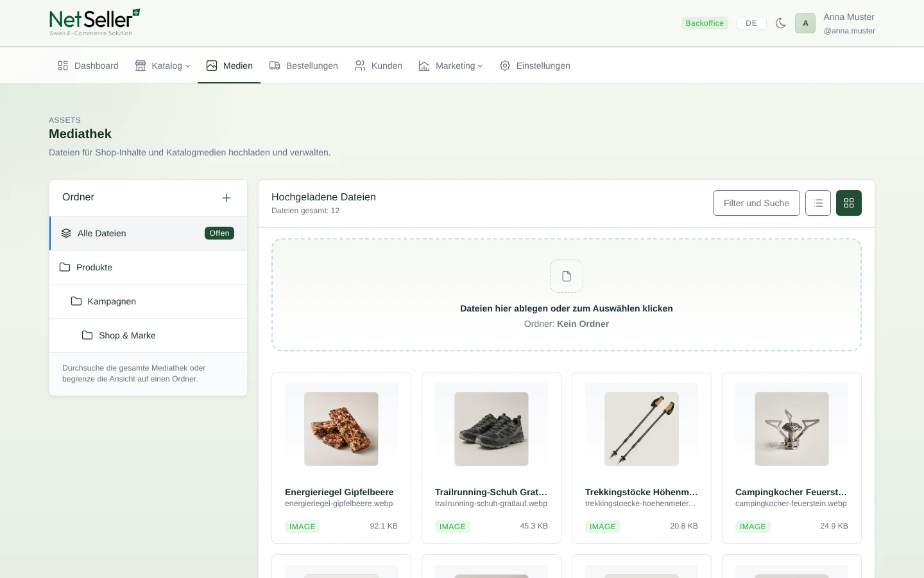Click the Trailrunning-Schuh Grat… title
The width and height of the screenshot is (924, 578).
coord(491,492)
